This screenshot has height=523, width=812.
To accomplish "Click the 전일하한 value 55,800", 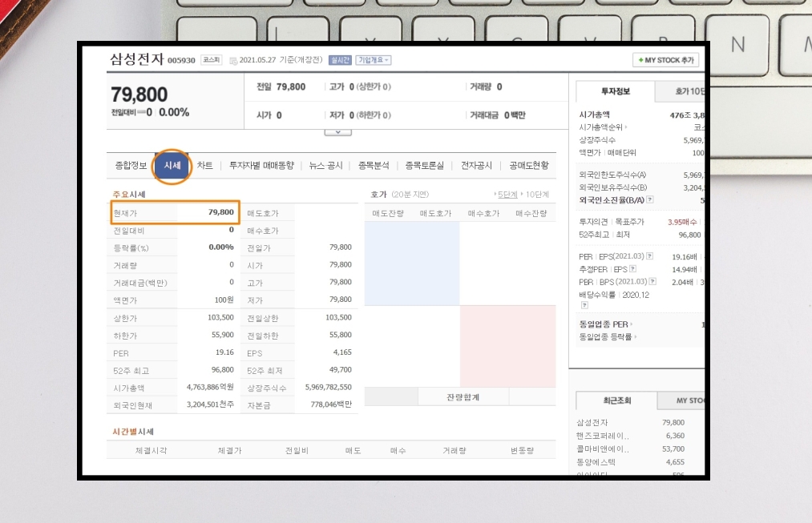I will (341, 335).
